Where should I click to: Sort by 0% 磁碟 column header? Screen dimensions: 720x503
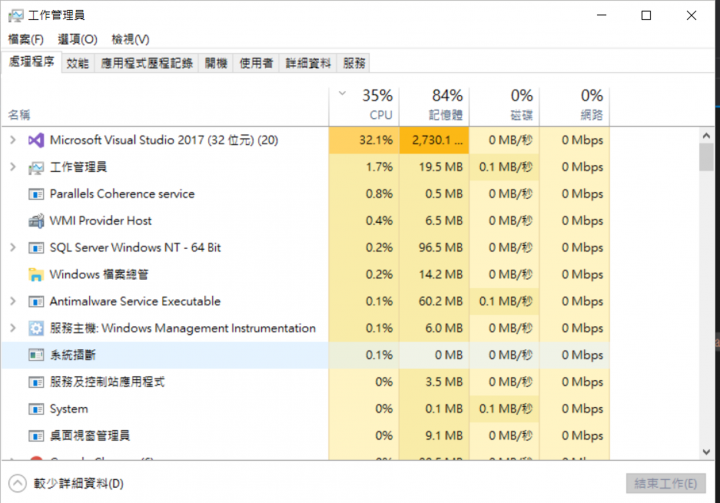[x=505, y=107]
